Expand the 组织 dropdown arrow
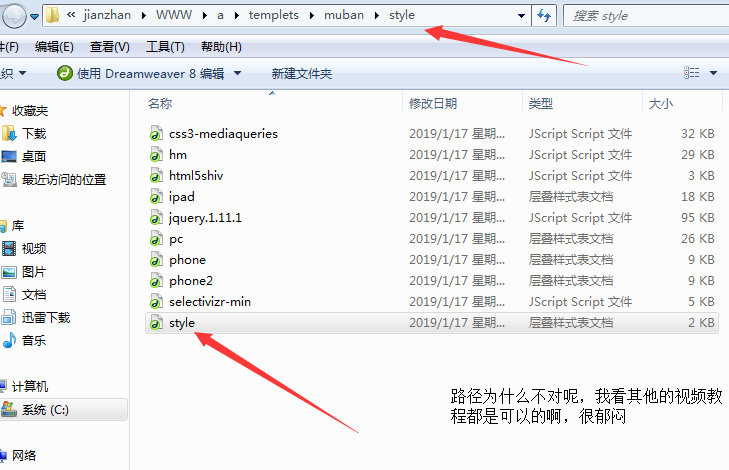The width and height of the screenshot is (729, 470). (x=22, y=73)
